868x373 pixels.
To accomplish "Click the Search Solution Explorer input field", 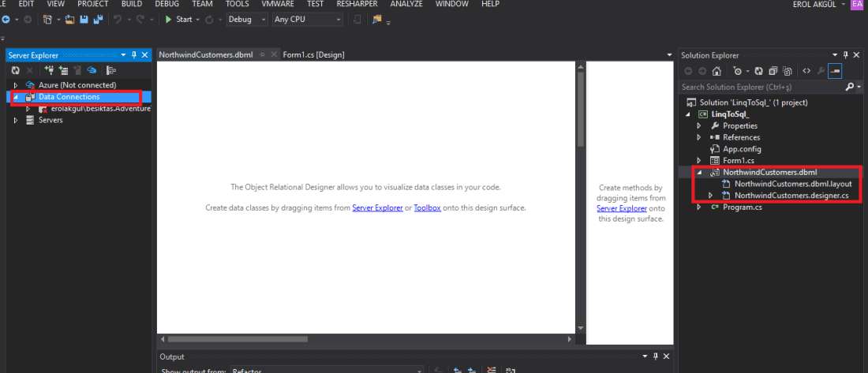I will (761, 87).
